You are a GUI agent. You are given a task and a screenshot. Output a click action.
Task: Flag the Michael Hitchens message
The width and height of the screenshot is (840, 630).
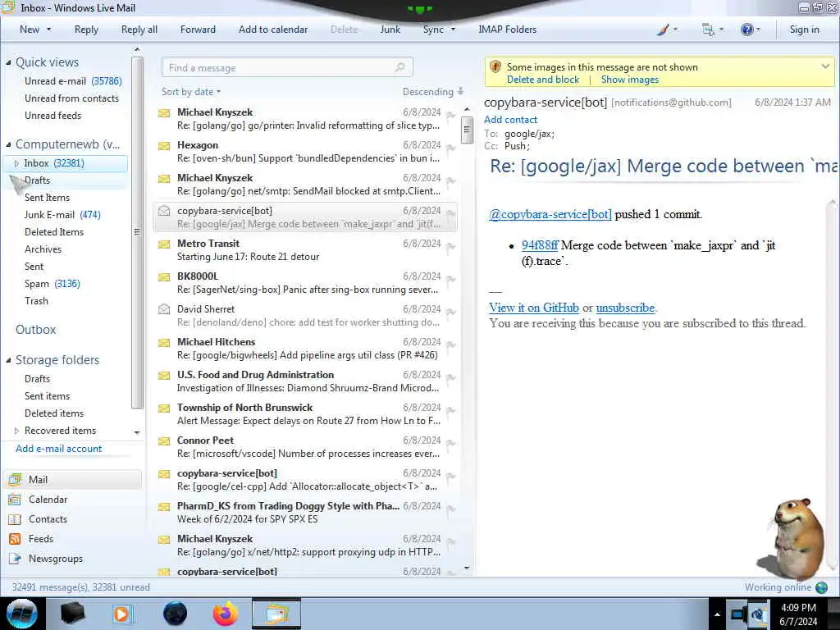click(450, 345)
